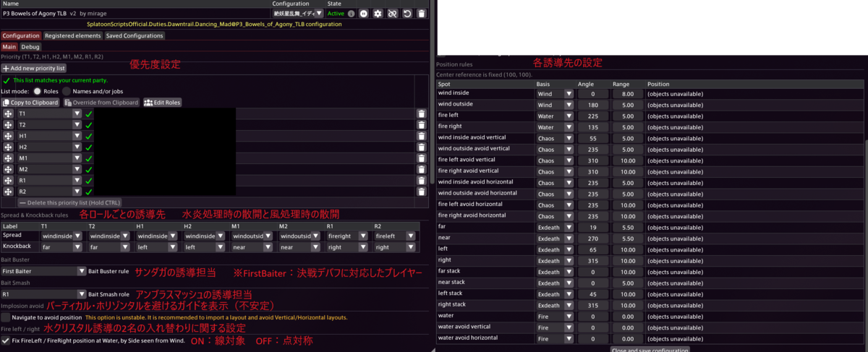Viewport: 868px width, 352px height.
Task: Click Override from Clipboard
Action: click(x=101, y=103)
